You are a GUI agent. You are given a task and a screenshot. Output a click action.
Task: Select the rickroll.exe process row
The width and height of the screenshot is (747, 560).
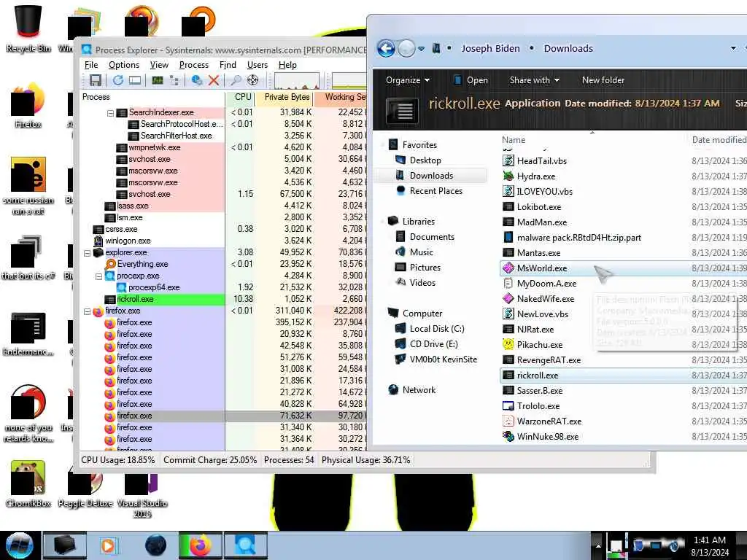pos(223,299)
